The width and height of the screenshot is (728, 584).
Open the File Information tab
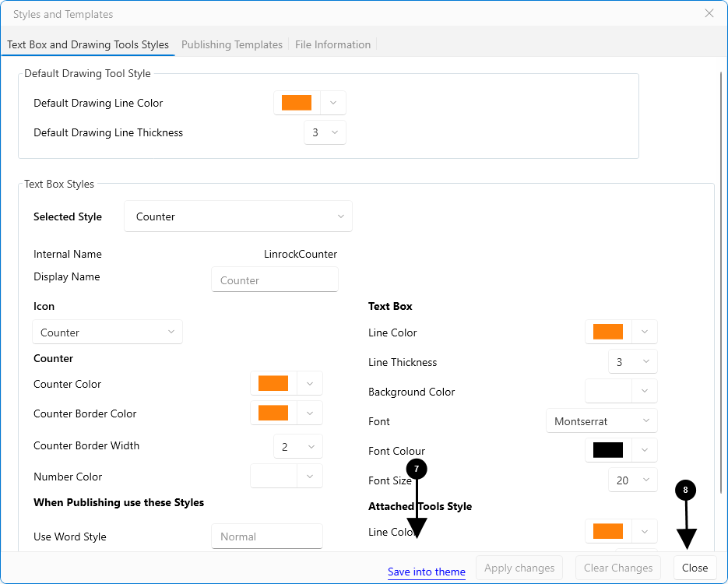pyautogui.click(x=332, y=44)
